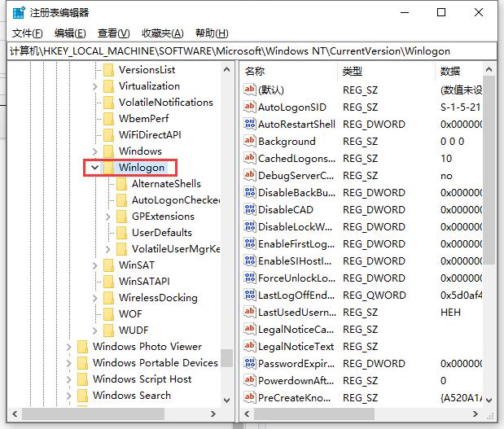
Task: Select the Winlogon key label
Action: tap(142, 168)
